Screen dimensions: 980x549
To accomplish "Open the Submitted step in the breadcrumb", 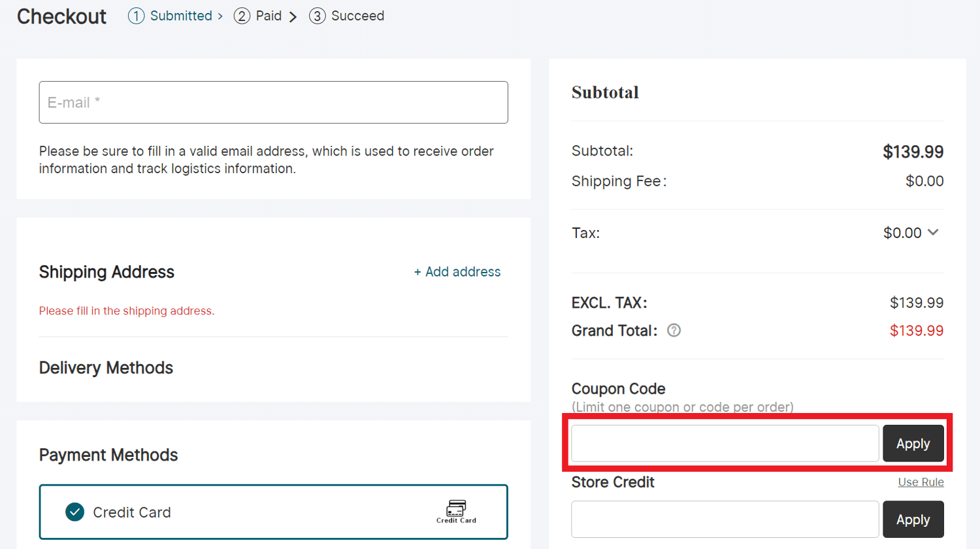I will [x=181, y=16].
